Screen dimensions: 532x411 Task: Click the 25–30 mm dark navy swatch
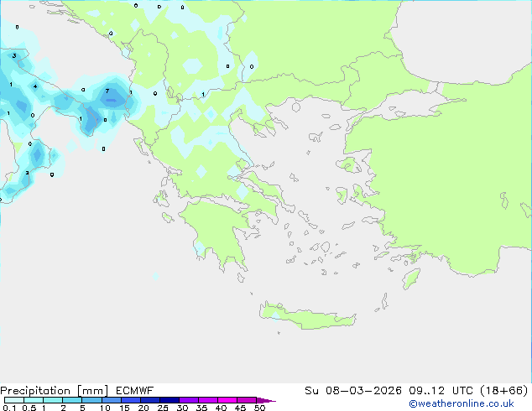point(169,400)
